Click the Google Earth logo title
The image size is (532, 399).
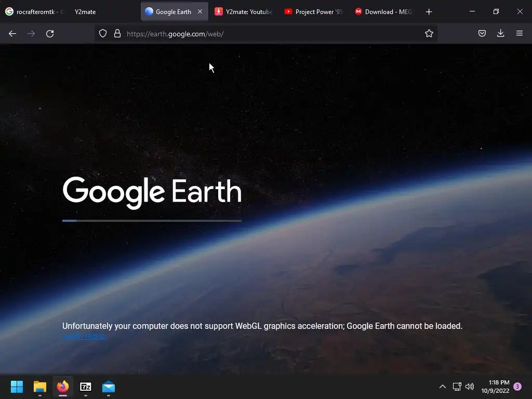coord(152,192)
